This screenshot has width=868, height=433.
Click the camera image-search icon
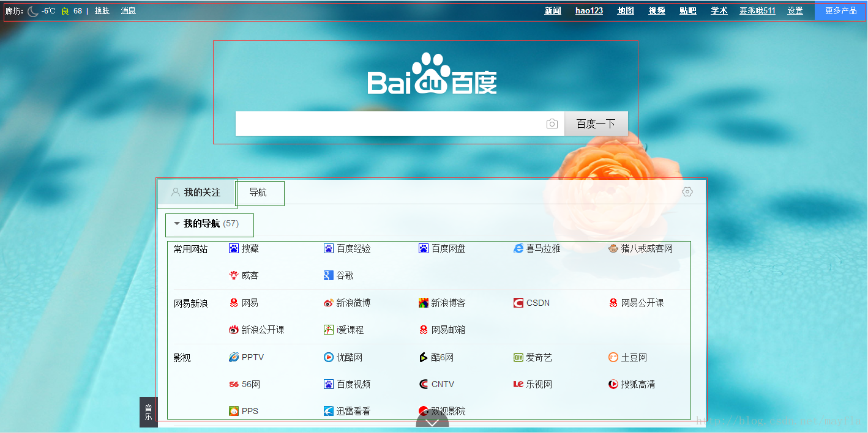pos(552,124)
